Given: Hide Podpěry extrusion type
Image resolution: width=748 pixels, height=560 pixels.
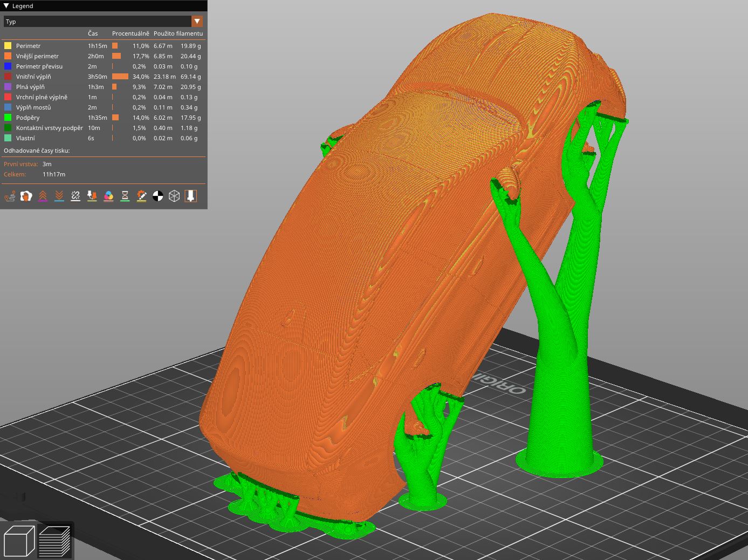Looking at the screenshot, I should 103,118.
